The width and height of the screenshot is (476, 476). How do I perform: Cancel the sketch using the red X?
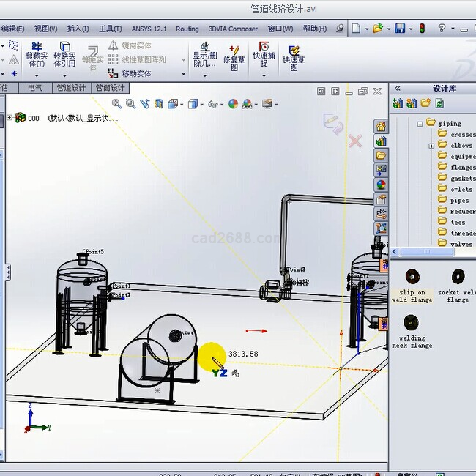click(x=355, y=141)
